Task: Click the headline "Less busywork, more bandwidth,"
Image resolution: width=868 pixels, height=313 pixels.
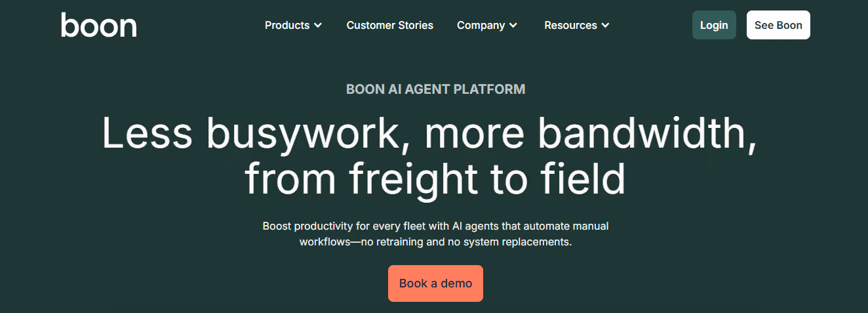Action: coord(430,134)
